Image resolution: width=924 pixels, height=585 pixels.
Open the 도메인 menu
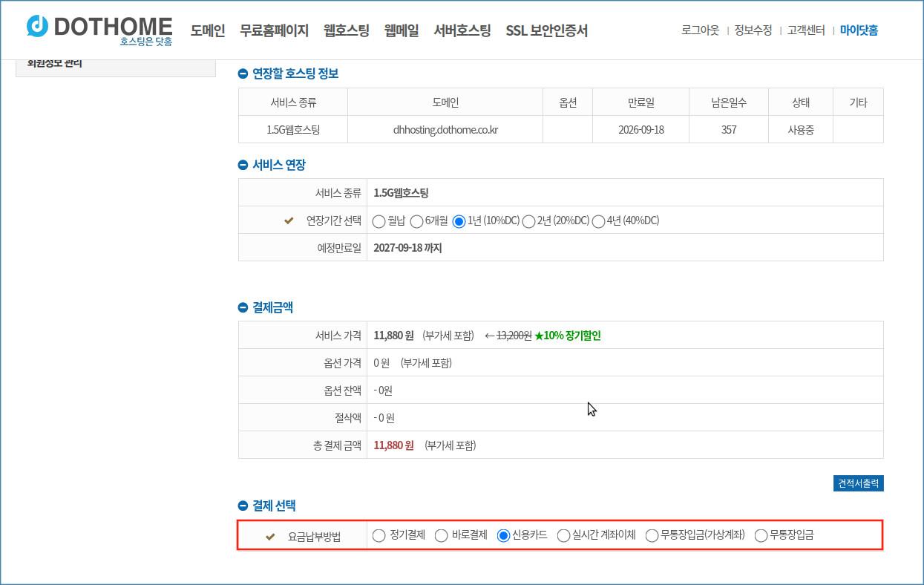pyautogui.click(x=207, y=30)
